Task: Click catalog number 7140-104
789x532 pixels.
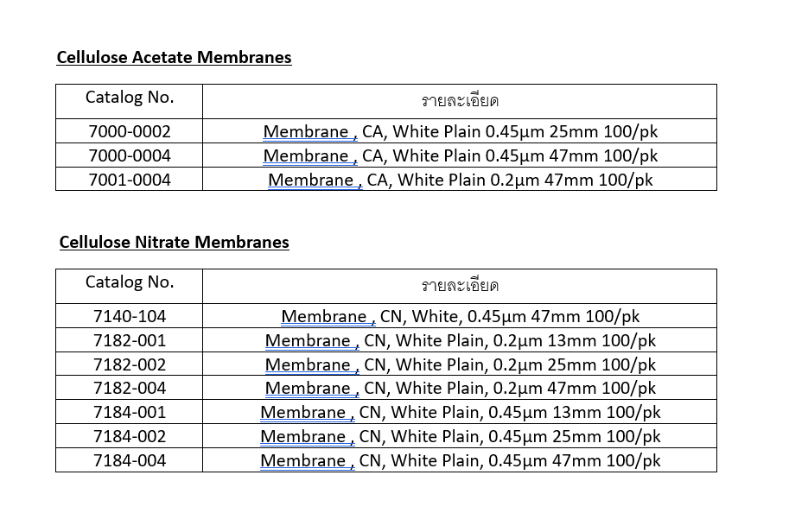Action: click(x=130, y=317)
